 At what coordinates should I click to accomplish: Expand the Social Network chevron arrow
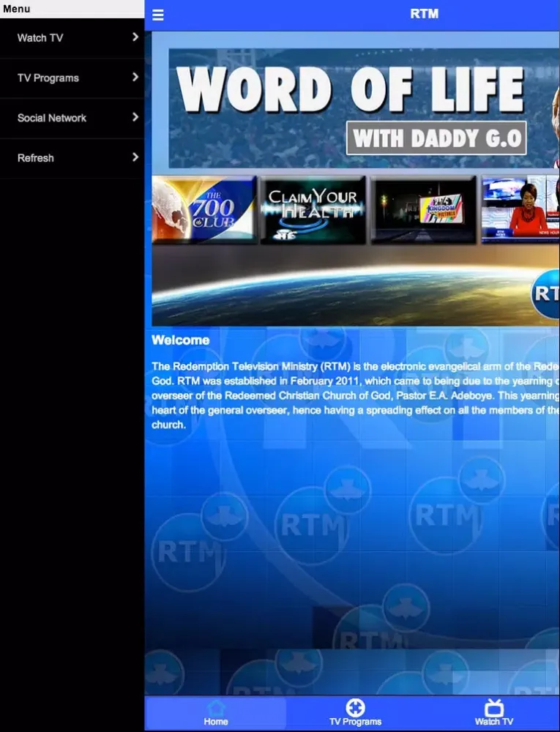point(135,117)
